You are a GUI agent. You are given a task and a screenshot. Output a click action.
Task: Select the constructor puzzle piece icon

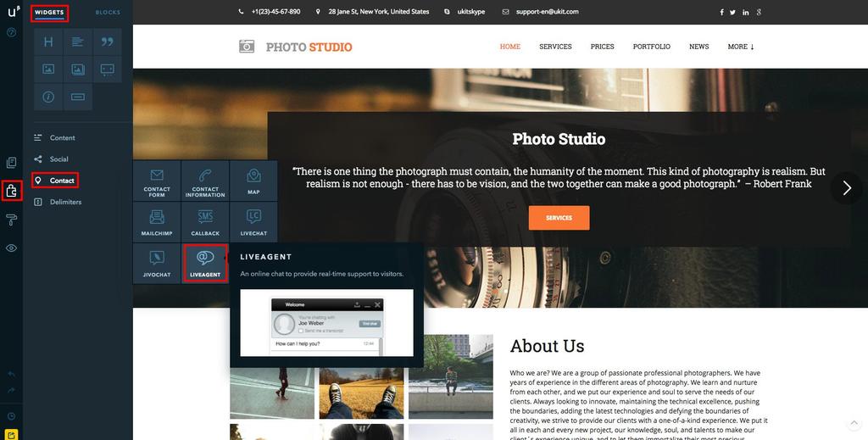pos(11,191)
